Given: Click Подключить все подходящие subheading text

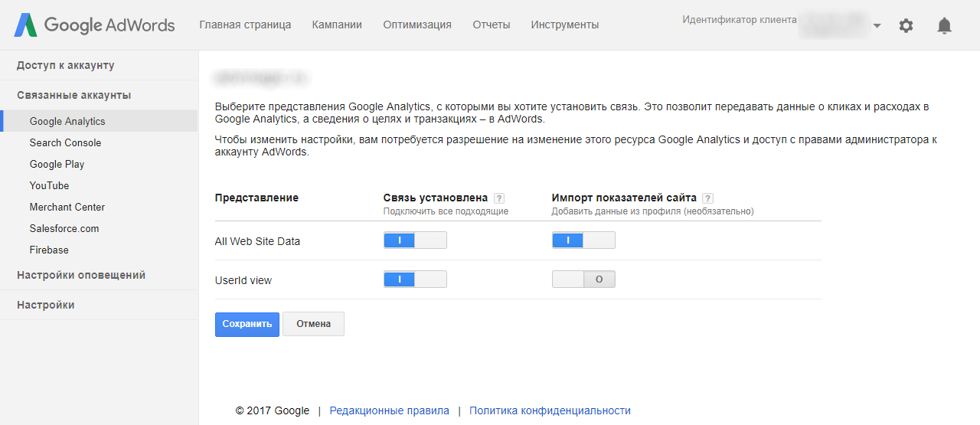Looking at the screenshot, I should coord(446,211).
